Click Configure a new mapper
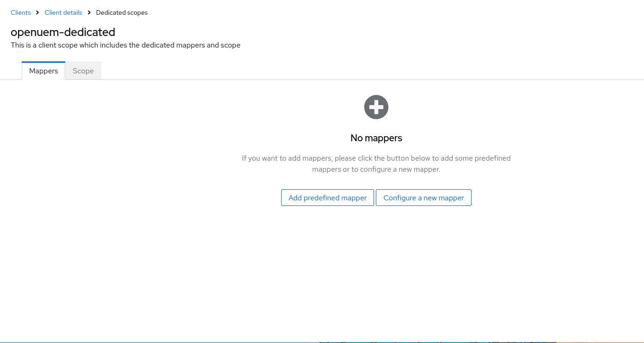Screen dimensions: 644x343 pos(423,198)
